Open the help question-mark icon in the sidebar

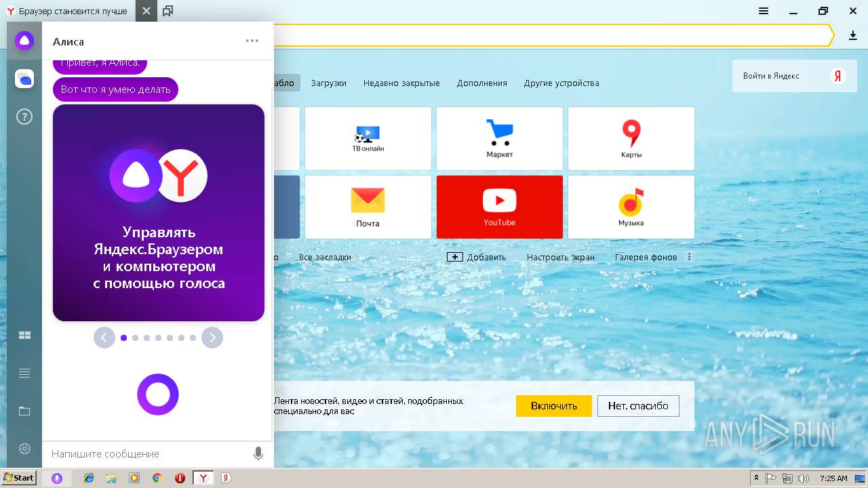tap(24, 117)
